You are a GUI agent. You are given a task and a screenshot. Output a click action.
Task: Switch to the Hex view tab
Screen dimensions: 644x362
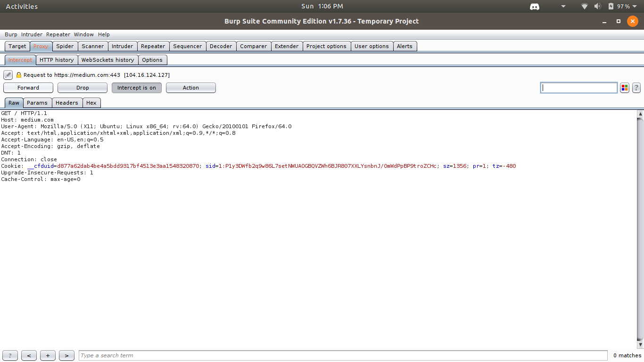(x=91, y=103)
